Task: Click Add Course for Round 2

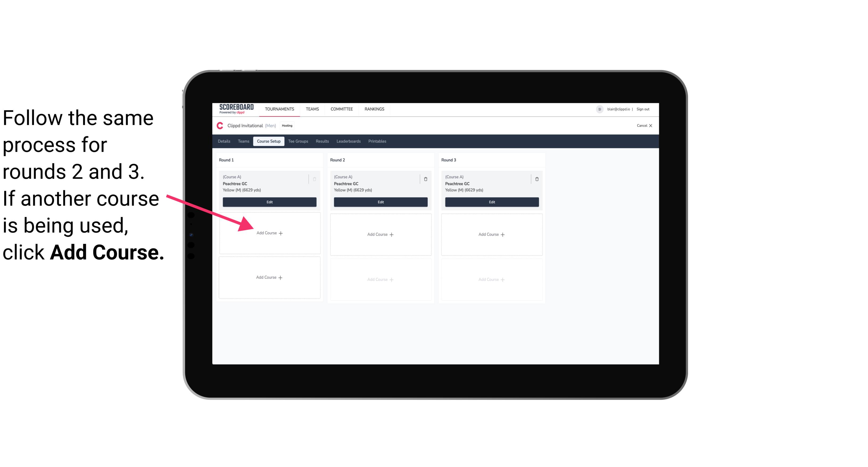Action: (x=379, y=234)
